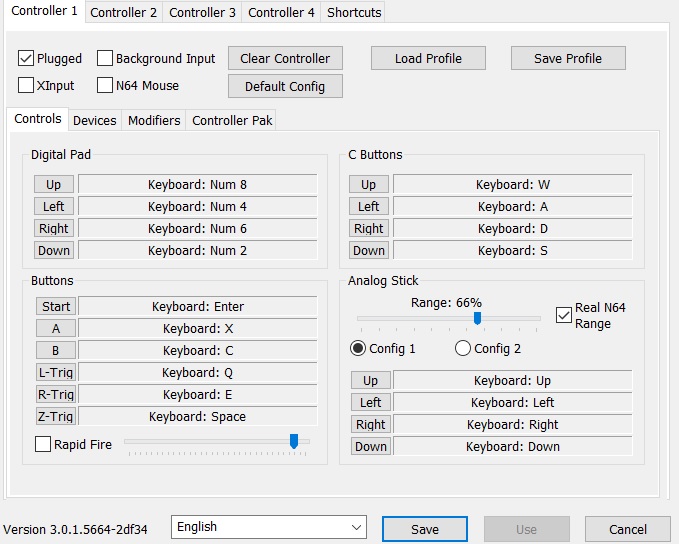
Task: Click the analog stick Range slider handle
Action: pos(478,318)
